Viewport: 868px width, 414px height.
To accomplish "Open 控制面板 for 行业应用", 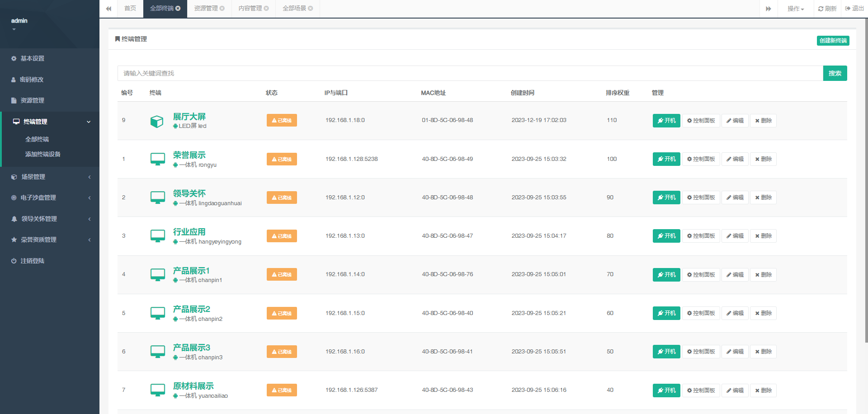I will tap(701, 236).
